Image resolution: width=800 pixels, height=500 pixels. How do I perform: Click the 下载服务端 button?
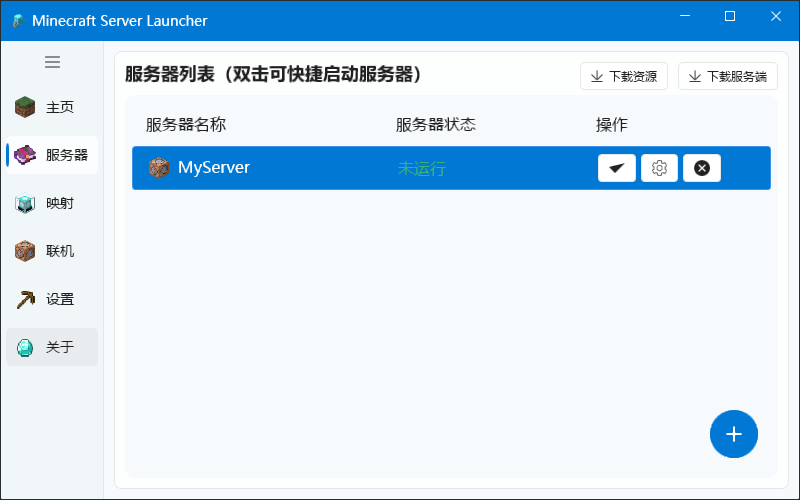coord(728,76)
